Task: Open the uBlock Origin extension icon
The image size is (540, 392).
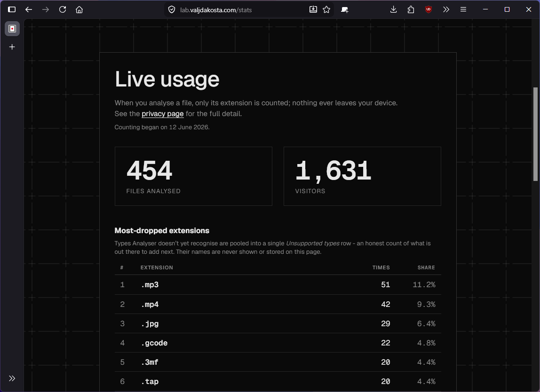Action: coord(429,10)
